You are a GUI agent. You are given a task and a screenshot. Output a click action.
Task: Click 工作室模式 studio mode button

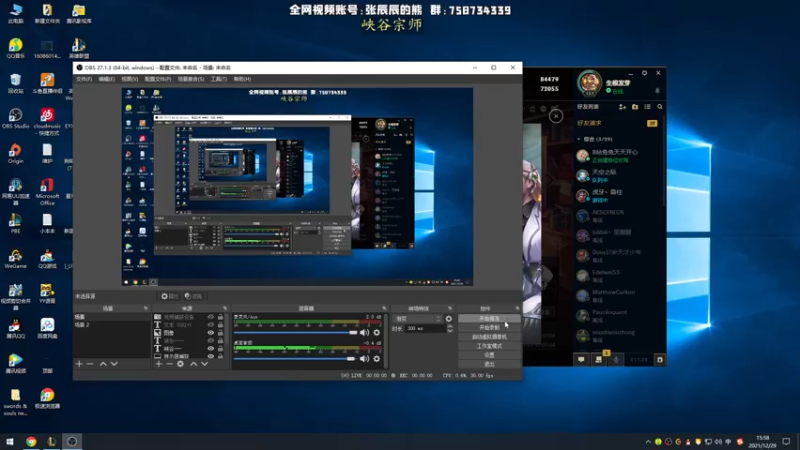[489, 346]
